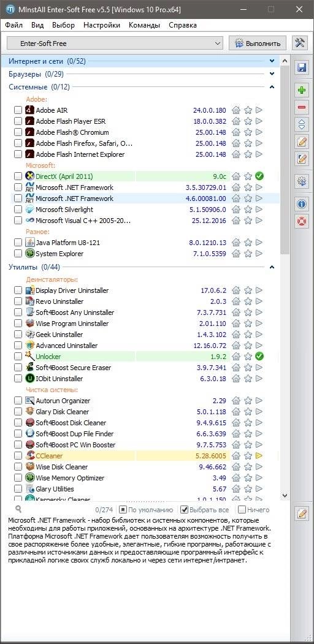Click the scrollbar up arrow

tap(285, 61)
